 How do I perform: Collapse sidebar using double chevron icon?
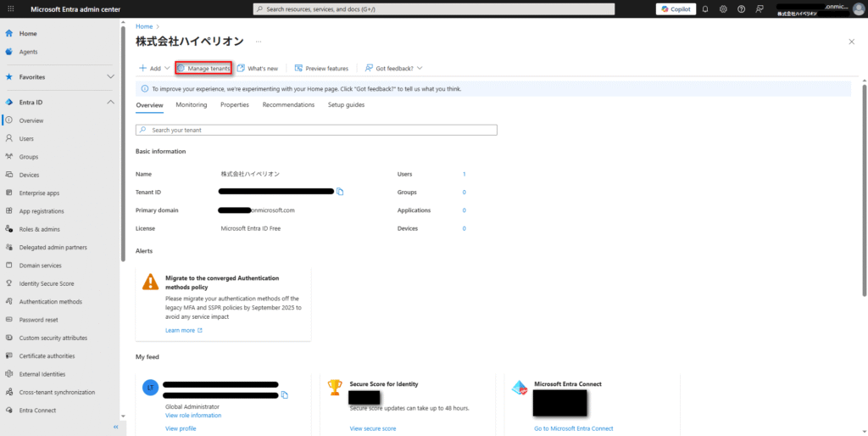click(116, 427)
